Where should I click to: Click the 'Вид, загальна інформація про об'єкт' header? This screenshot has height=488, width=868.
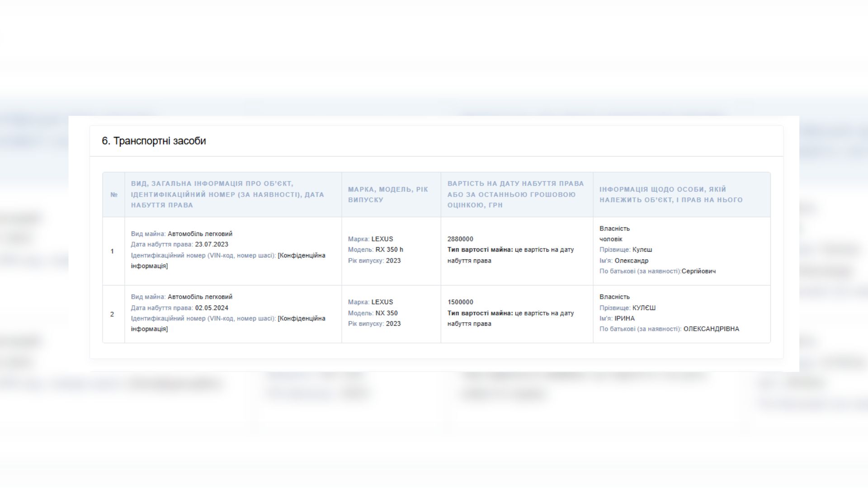(227, 195)
